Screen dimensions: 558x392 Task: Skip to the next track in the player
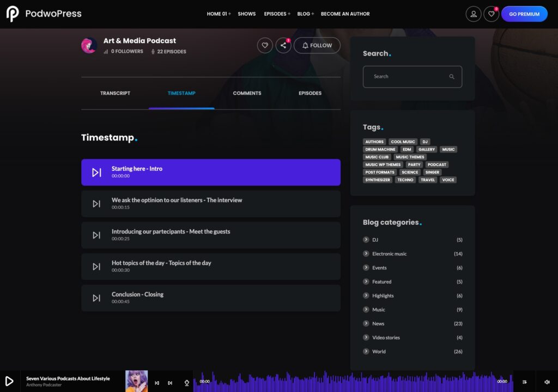pyautogui.click(x=171, y=383)
